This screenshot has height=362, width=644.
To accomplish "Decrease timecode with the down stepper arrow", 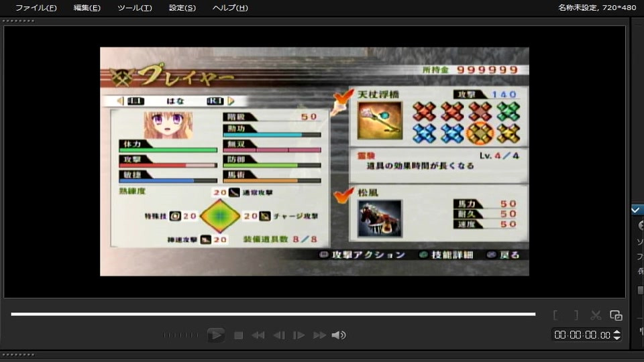I will (617, 338).
